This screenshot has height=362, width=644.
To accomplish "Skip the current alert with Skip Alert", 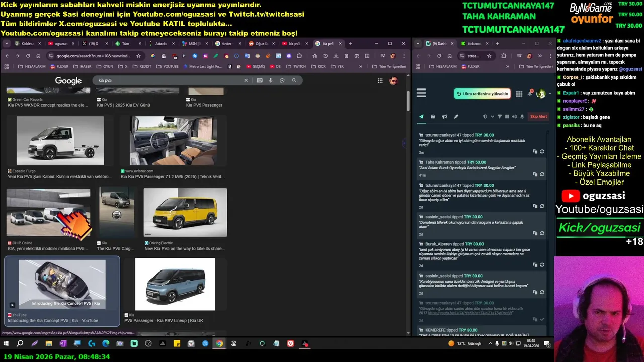I will (x=538, y=117).
